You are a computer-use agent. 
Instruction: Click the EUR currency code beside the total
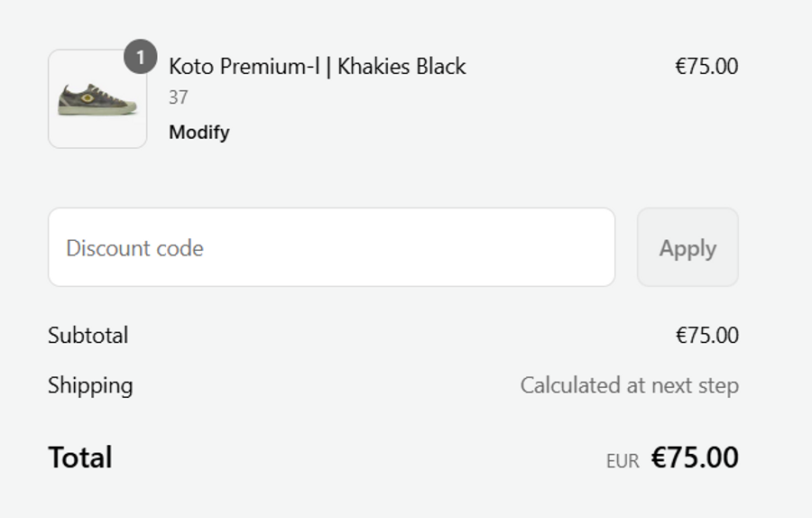coord(623,461)
